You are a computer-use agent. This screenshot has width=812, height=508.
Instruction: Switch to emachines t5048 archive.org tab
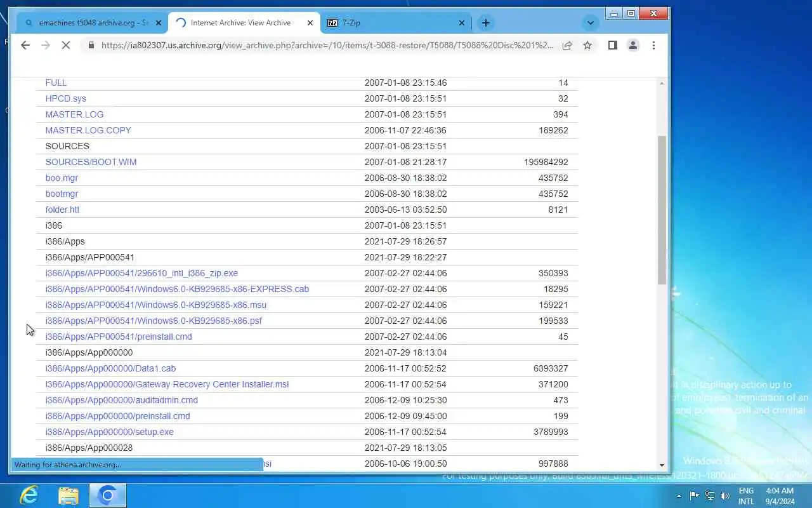click(92, 23)
